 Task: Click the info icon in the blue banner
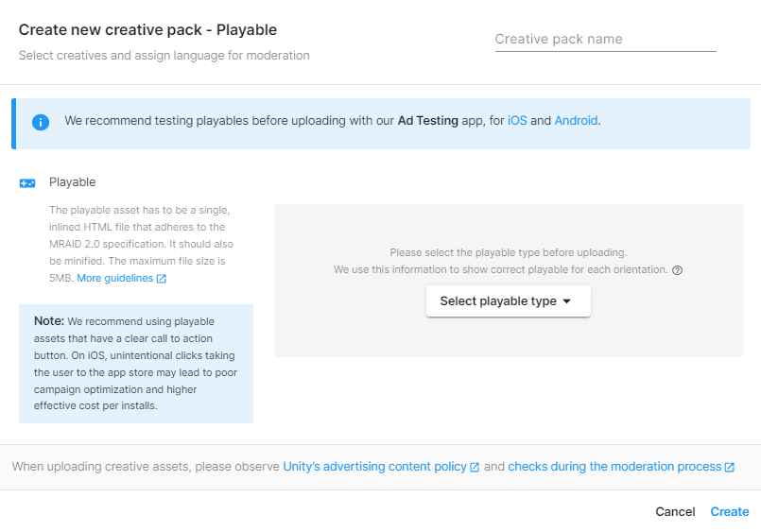[x=41, y=122]
